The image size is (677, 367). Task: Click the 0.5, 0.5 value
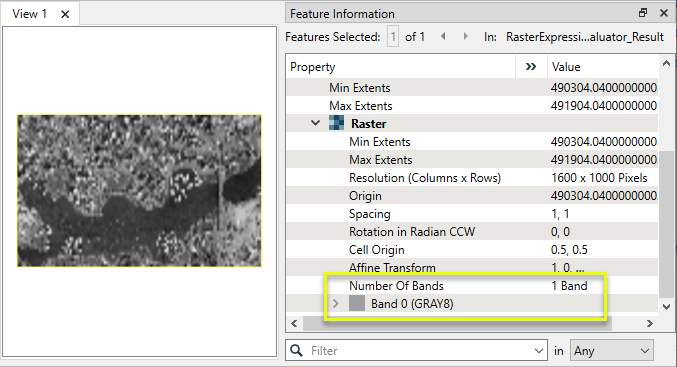569,250
